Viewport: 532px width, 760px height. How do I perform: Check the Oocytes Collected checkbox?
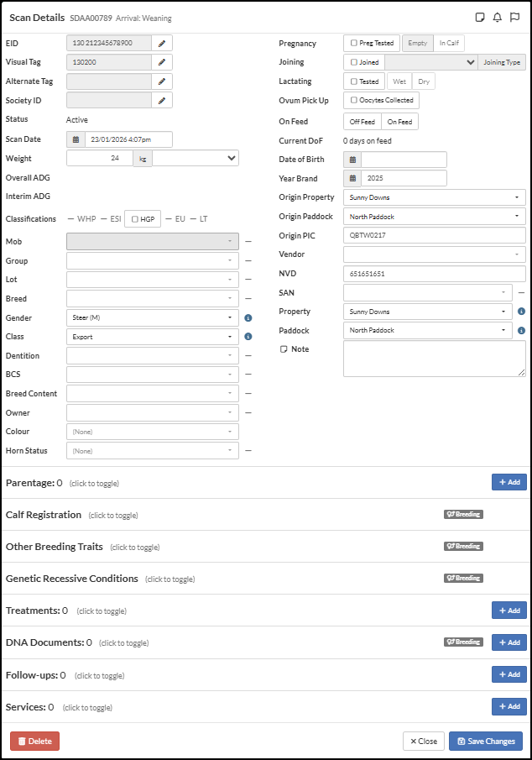[354, 101]
